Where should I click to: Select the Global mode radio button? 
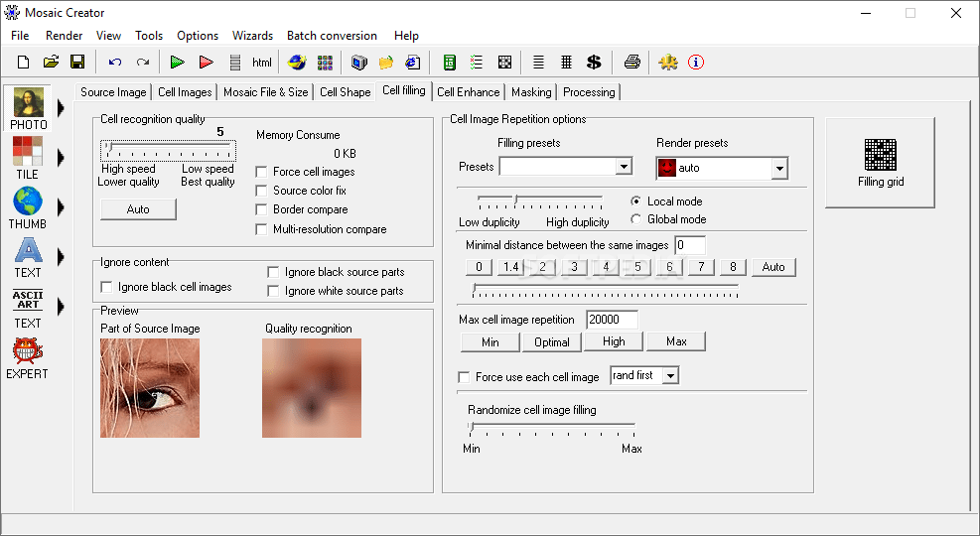[x=635, y=219]
